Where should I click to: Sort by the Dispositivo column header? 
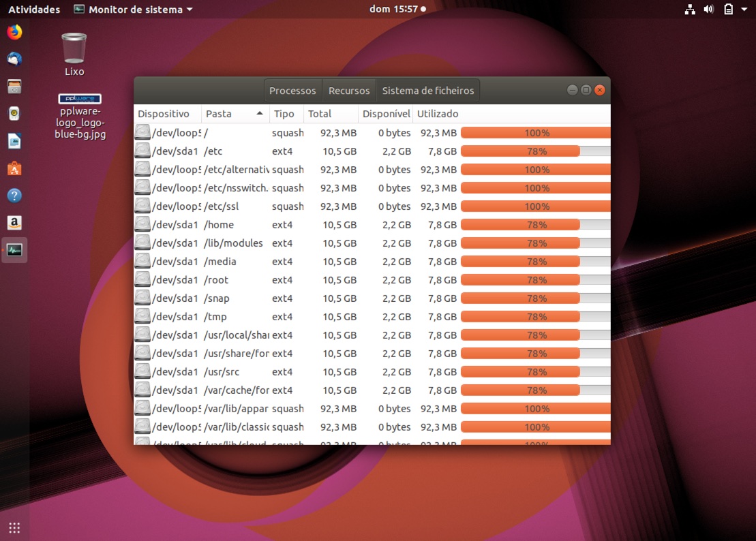pos(166,114)
